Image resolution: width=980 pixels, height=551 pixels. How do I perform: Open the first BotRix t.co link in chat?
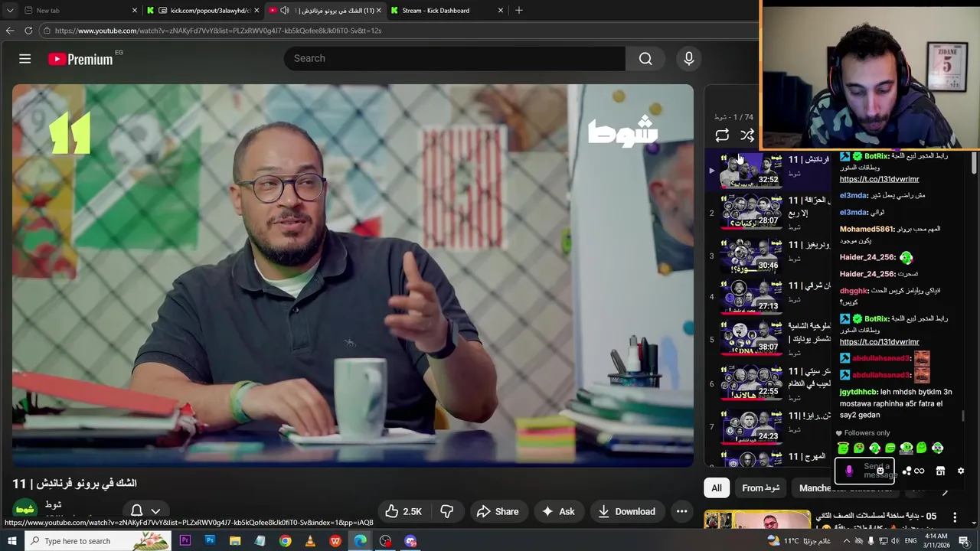(x=879, y=179)
